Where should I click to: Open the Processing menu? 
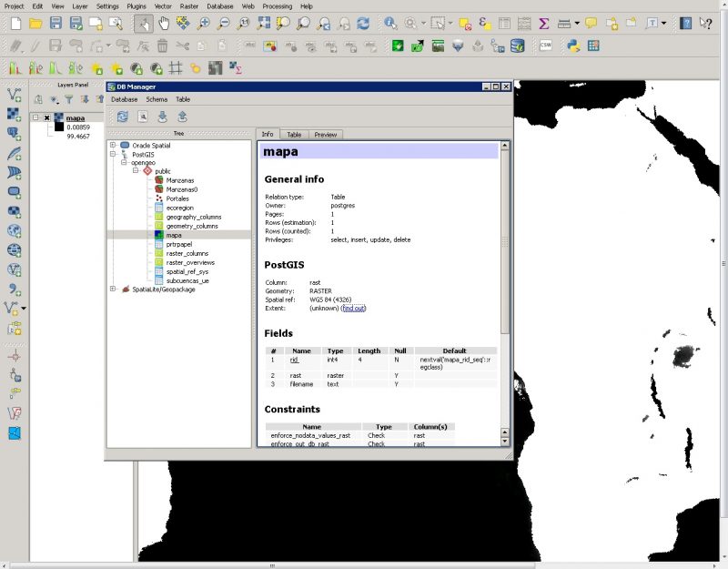point(278,6)
